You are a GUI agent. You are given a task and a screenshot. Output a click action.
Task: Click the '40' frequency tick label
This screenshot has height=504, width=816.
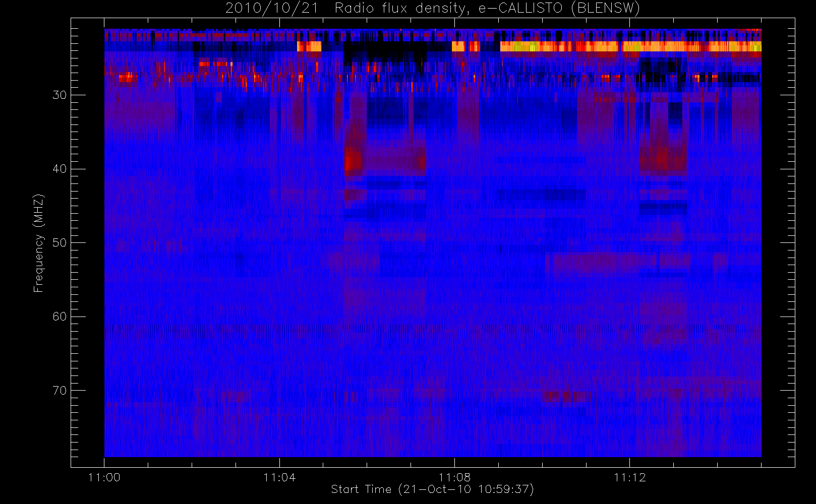60,169
